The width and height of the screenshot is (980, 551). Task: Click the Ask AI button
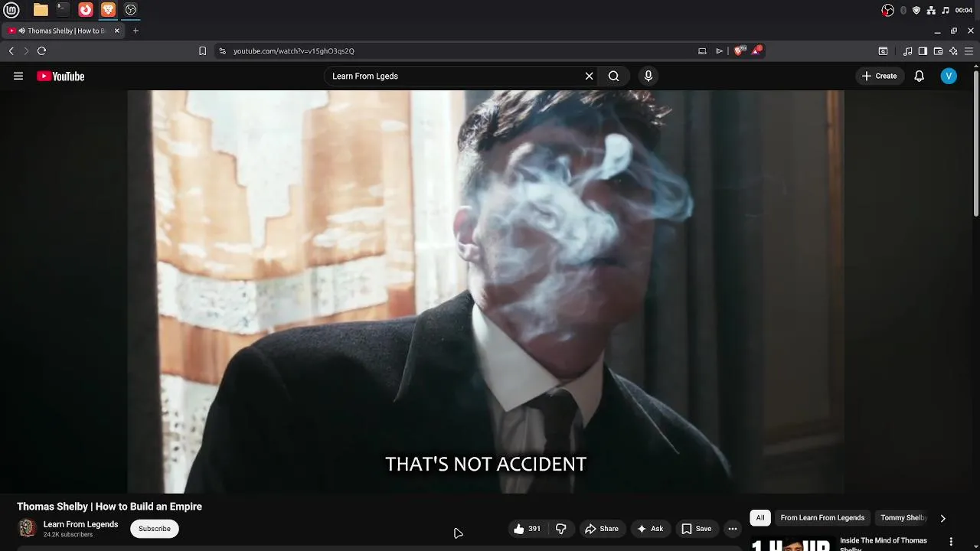tap(650, 529)
